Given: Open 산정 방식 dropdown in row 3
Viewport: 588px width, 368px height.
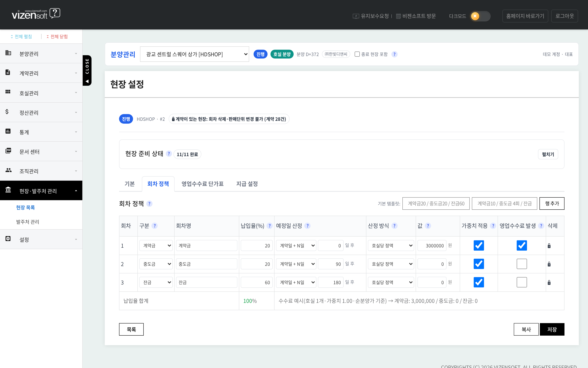Looking at the screenshot, I should [x=391, y=282].
